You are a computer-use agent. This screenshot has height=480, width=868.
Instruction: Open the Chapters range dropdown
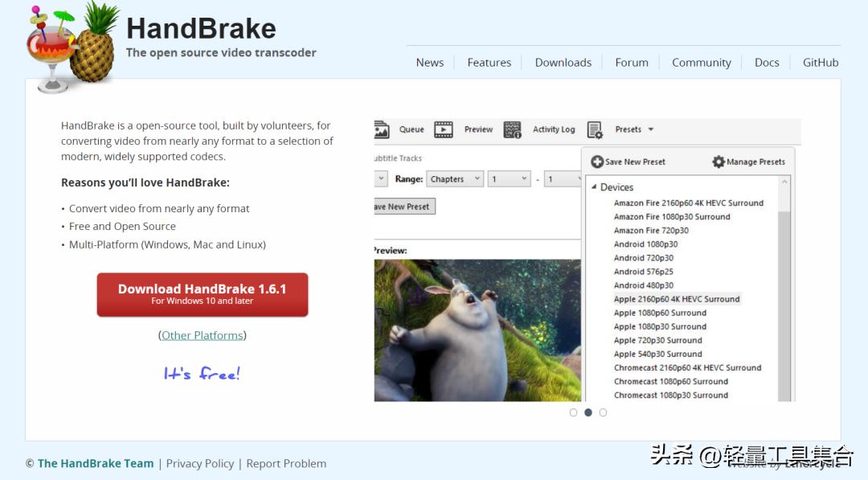click(x=455, y=178)
